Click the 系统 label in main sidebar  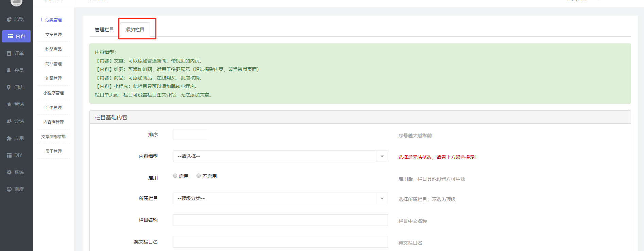(19, 172)
